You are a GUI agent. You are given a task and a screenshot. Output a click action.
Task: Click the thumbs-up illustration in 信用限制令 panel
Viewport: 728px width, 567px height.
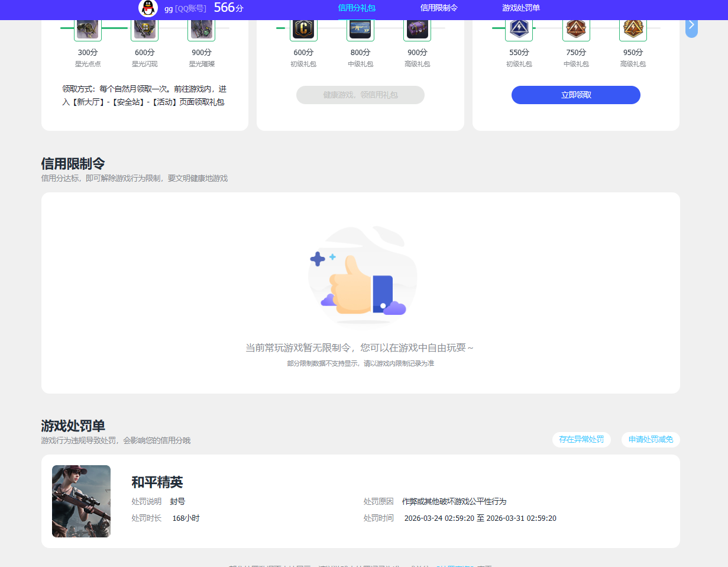[362, 275]
